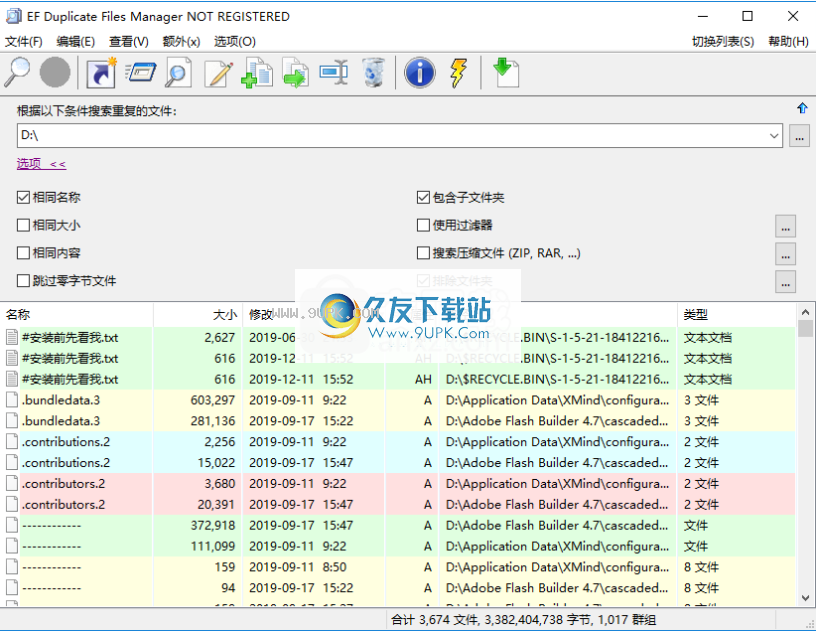The image size is (816, 632).
Task: Select the row sized 111,099
Action: tap(398, 546)
